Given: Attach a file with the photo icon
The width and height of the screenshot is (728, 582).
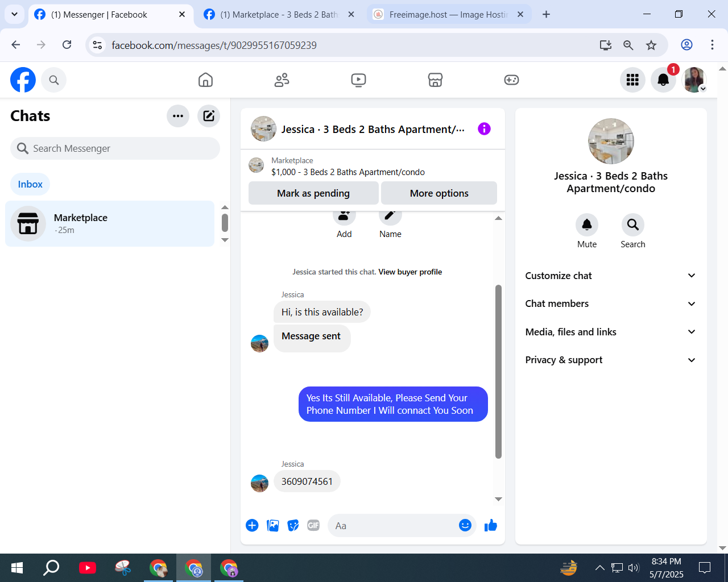Looking at the screenshot, I should pos(273,526).
